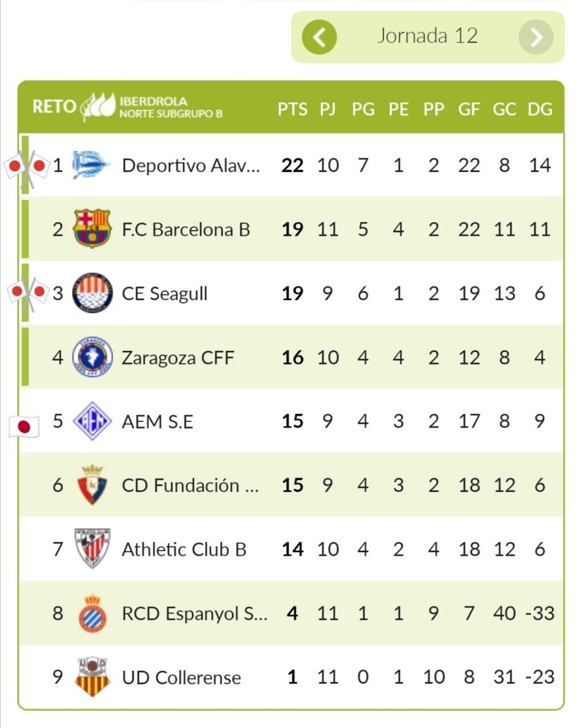Click the CE Seagull club crest
Image resolution: width=582 pixels, height=728 pixels.
click(92, 293)
